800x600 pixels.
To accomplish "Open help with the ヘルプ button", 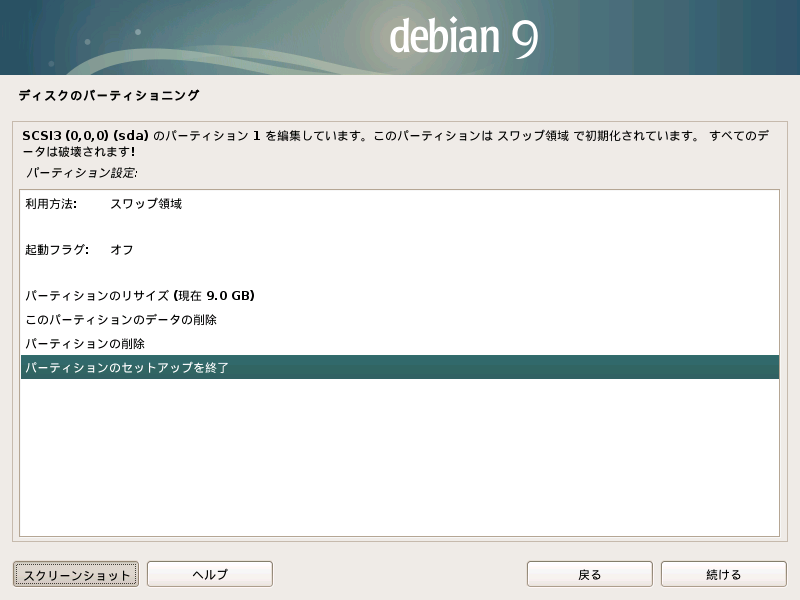I will [x=210, y=574].
